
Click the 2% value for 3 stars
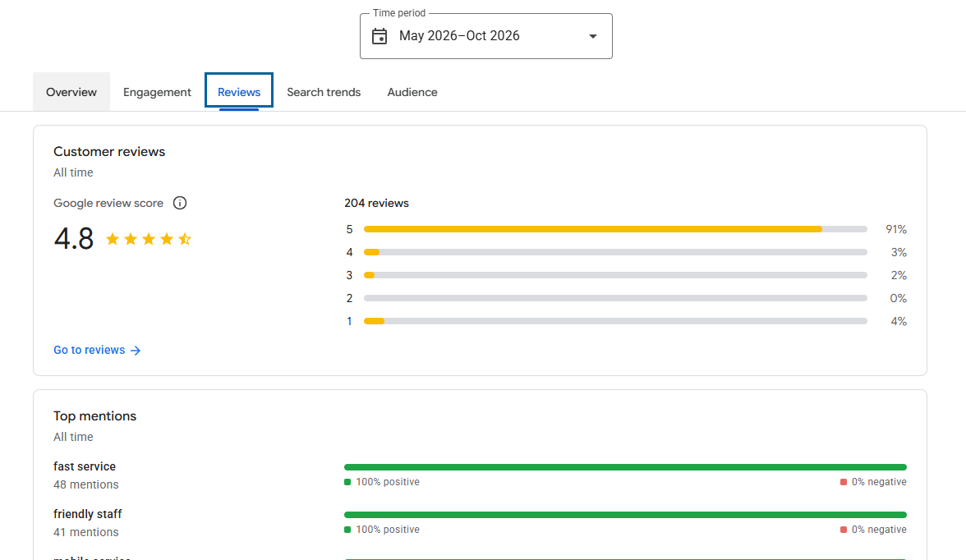click(x=899, y=275)
